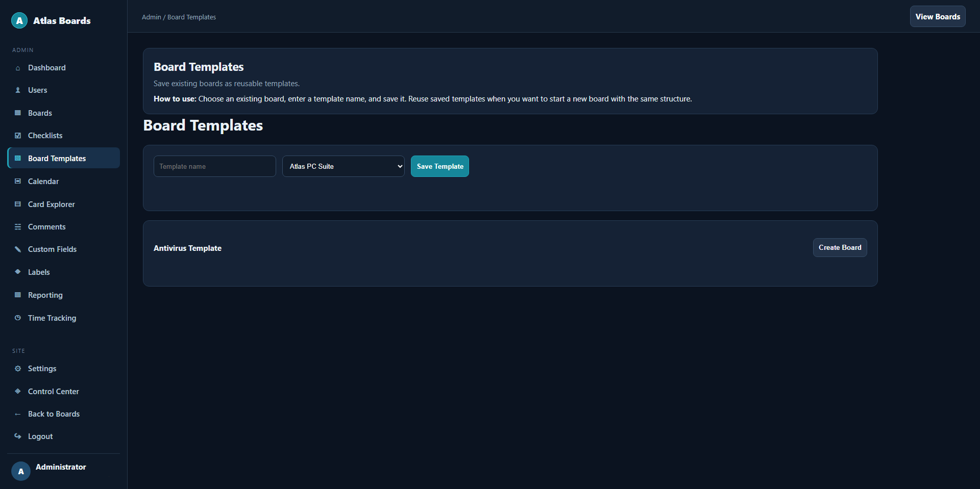Screen dimensions: 980x489
Task: Click the Labels tag icon
Action: [18, 272]
